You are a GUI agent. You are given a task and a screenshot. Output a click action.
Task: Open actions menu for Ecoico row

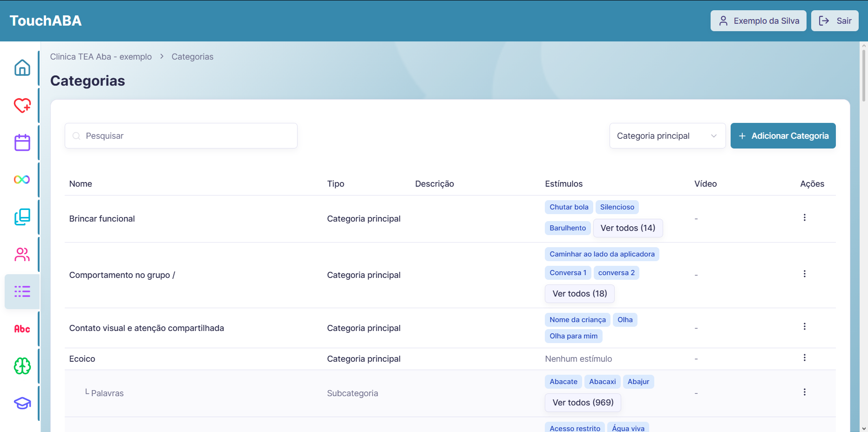[804, 358]
